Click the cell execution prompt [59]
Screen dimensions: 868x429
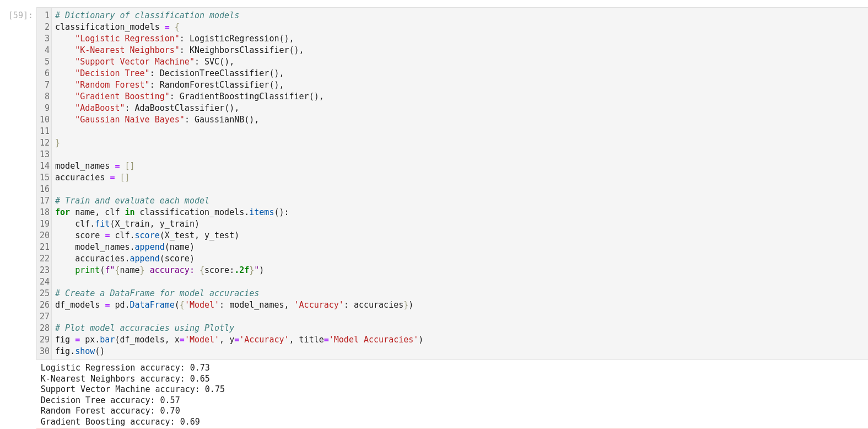click(x=20, y=15)
